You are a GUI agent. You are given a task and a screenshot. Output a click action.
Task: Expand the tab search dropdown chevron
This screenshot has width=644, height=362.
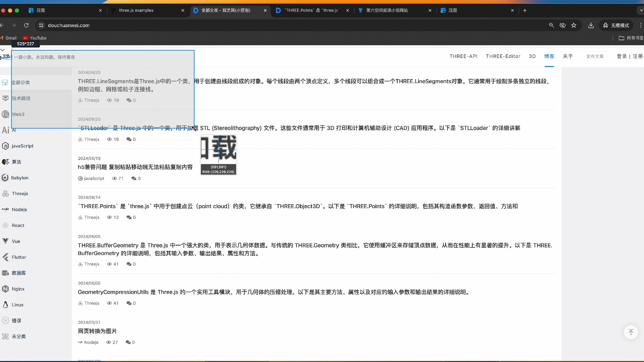(x=641, y=10)
